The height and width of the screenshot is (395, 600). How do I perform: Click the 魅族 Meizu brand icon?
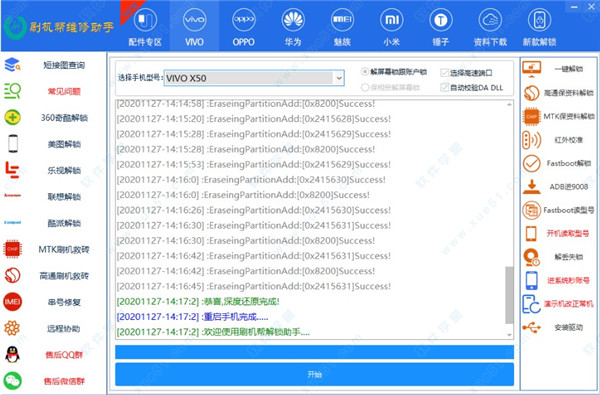(342, 20)
